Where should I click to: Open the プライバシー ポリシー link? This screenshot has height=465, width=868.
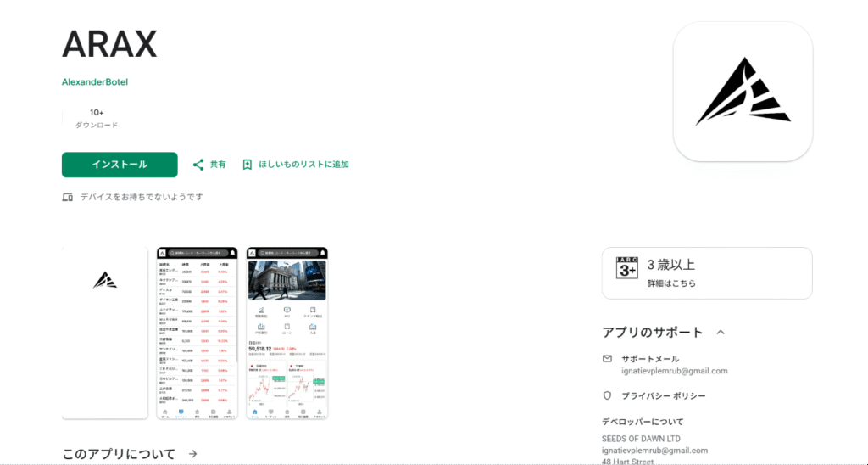[x=664, y=395]
